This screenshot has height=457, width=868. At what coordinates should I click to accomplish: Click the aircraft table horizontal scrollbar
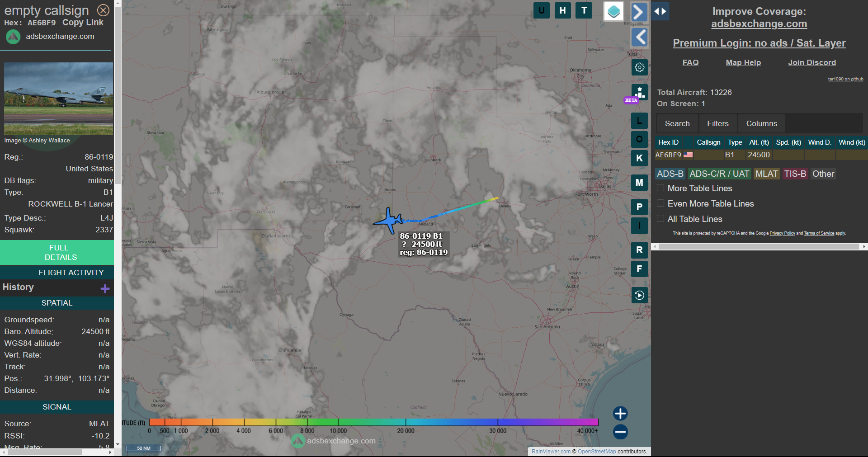click(759, 247)
